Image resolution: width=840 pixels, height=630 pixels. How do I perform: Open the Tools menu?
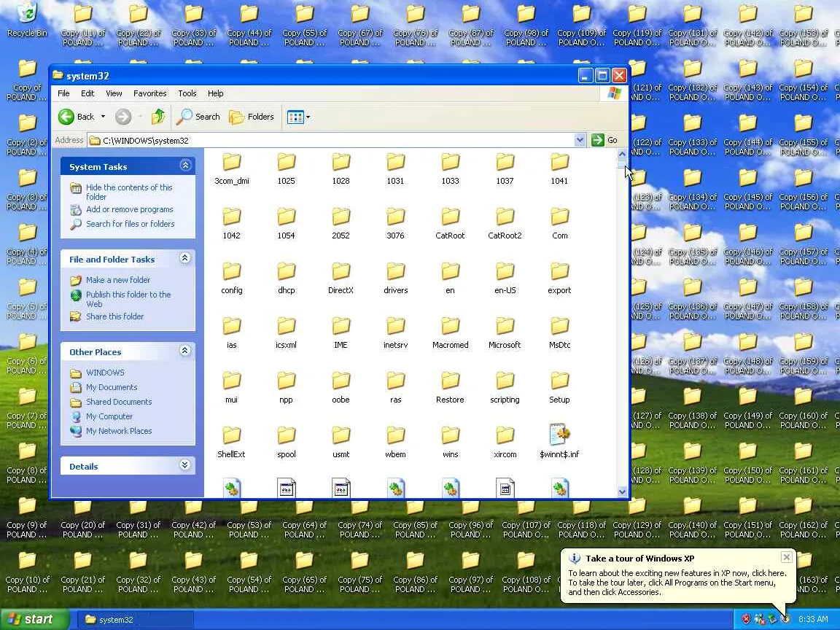[187, 93]
